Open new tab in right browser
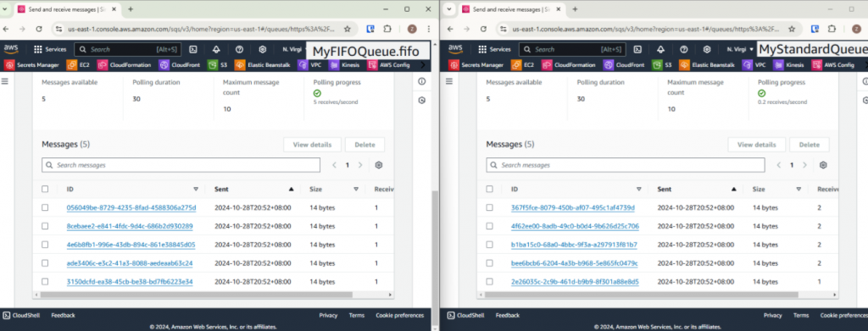 click(575, 9)
